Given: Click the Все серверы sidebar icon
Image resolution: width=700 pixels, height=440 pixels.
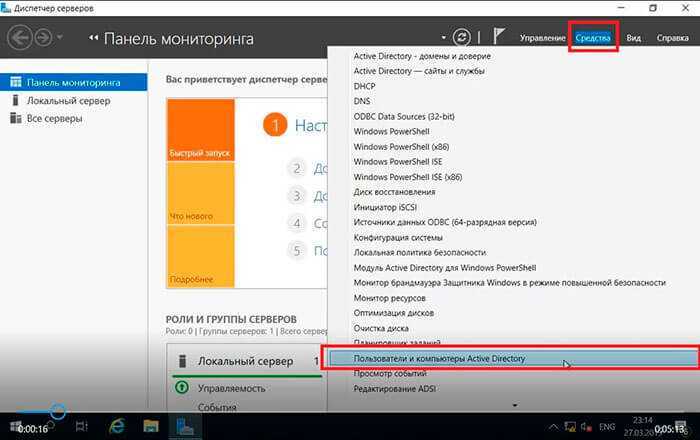Looking at the screenshot, I should tap(16, 118).
